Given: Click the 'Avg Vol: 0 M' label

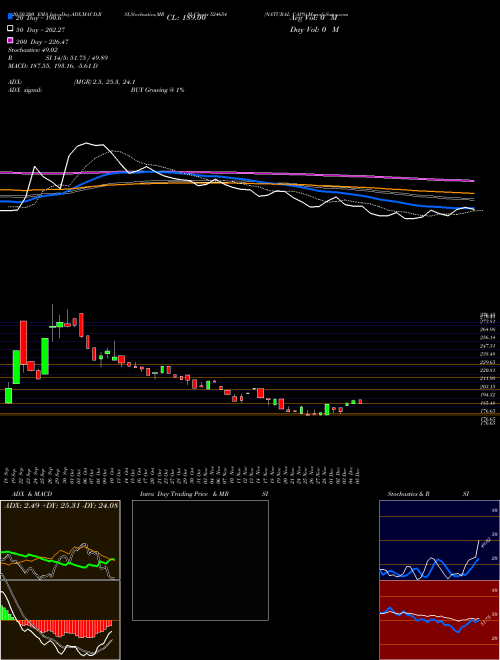Looking at the screenshot, I should (314, 18).
